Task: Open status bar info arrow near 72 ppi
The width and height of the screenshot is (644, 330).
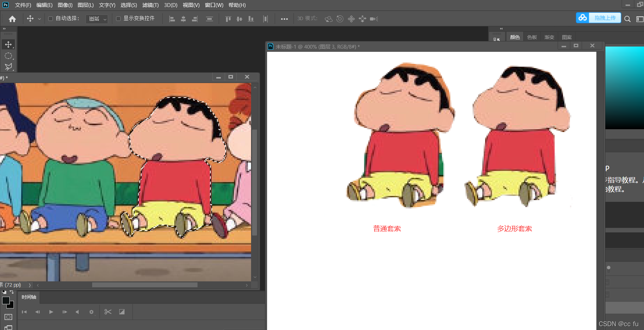Action: [30, 285]
